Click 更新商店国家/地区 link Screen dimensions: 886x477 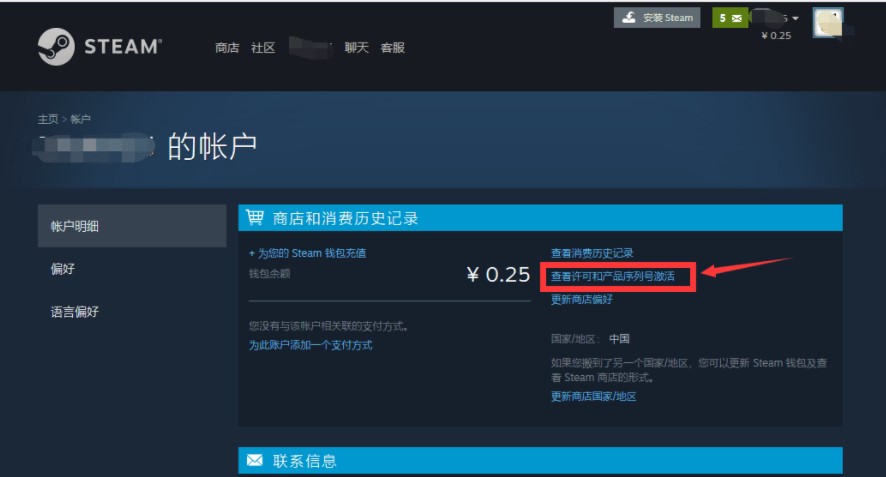tap(593, 396)
